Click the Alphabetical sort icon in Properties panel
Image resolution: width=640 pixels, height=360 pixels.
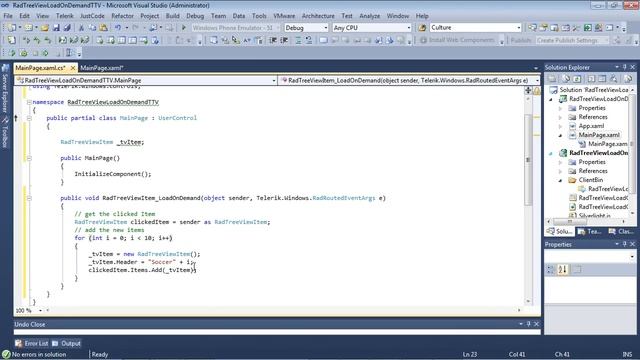(x=563, y=269)
